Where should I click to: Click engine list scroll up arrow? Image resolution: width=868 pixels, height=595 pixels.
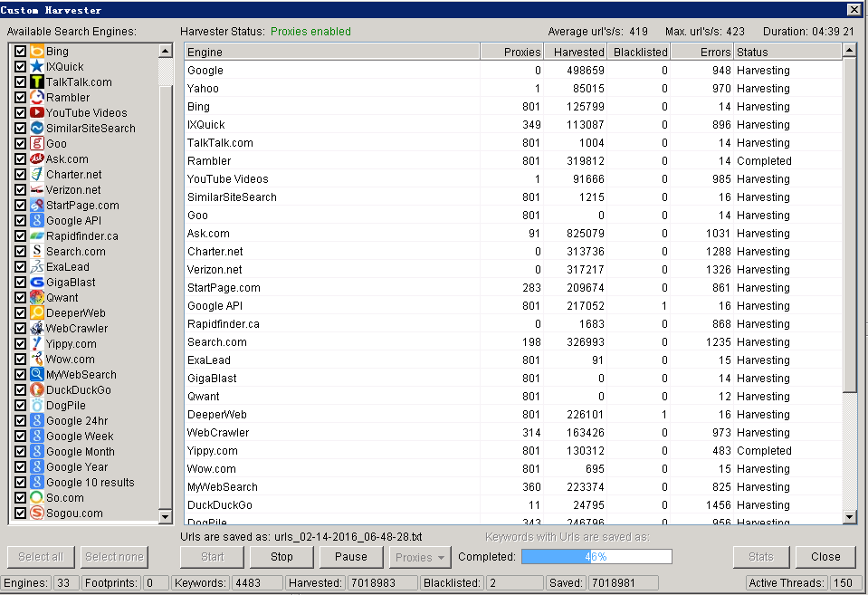coord(166,51)
